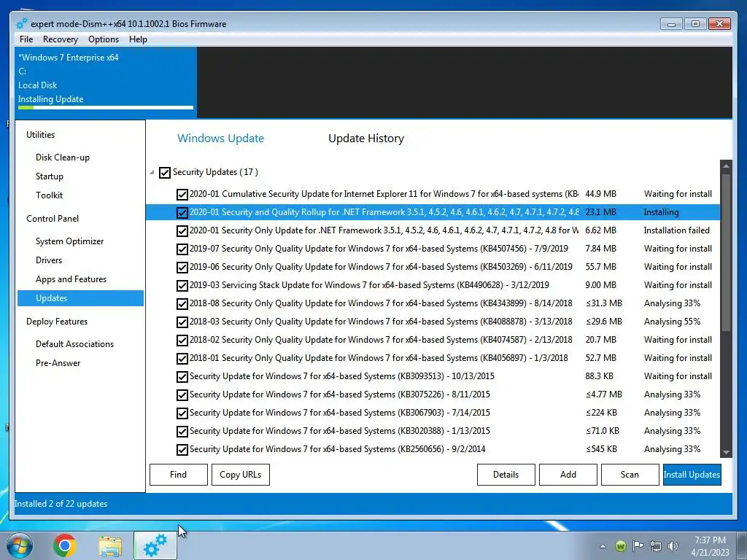This screenshot has width=747, height=560.
Task: Open Toolkit in the sidebar
Action: point(49,195)
